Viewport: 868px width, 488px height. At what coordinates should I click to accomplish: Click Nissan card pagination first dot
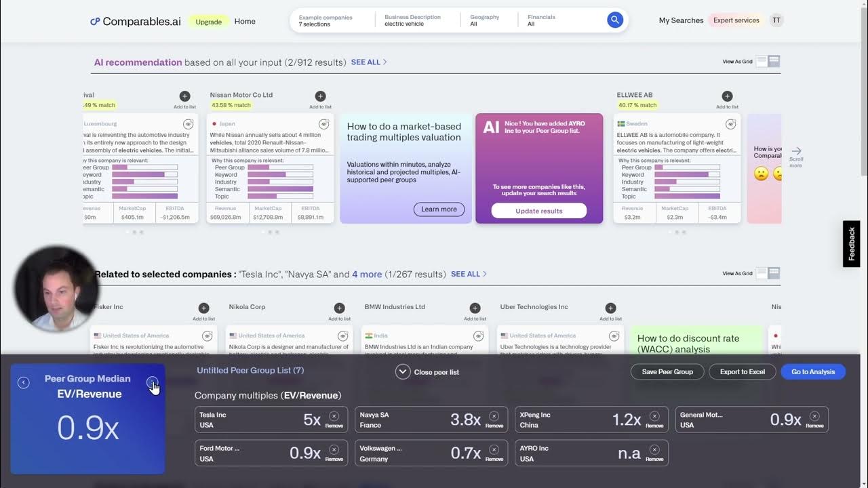pyautogui.click(x=263, y=232)
